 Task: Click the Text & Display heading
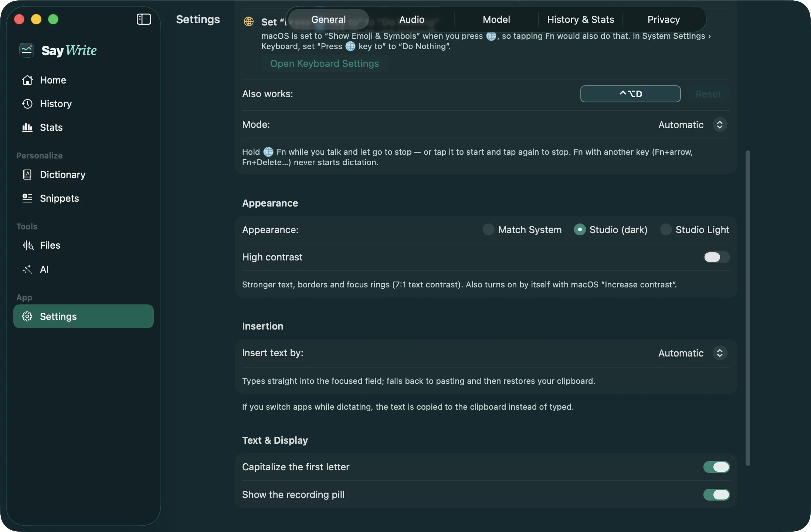[x=275, y=440]
